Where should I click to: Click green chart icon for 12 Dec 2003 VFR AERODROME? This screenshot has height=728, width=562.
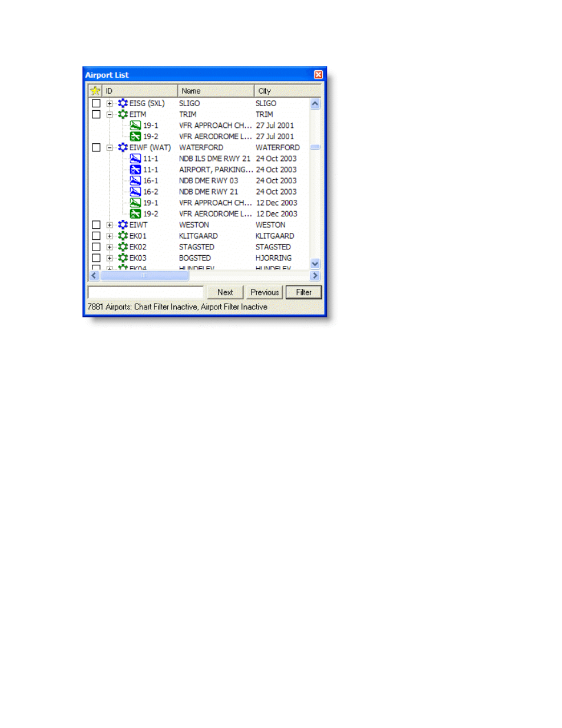[135, 214]
